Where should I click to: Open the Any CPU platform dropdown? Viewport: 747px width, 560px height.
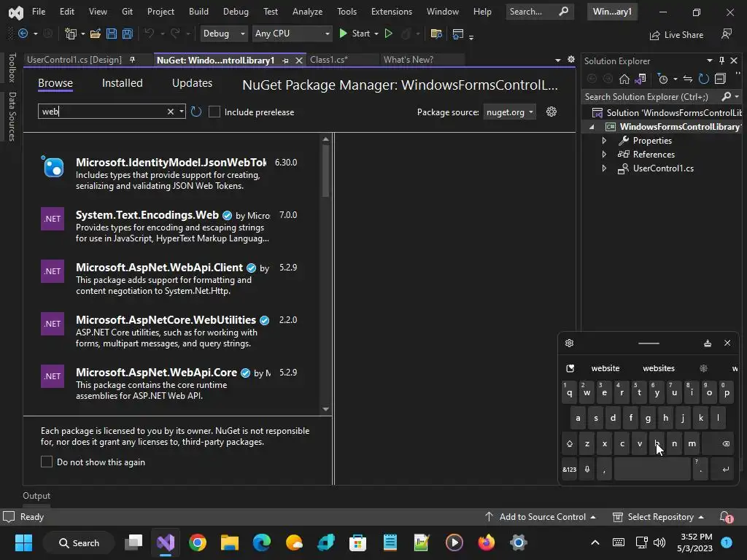[292, 34]
